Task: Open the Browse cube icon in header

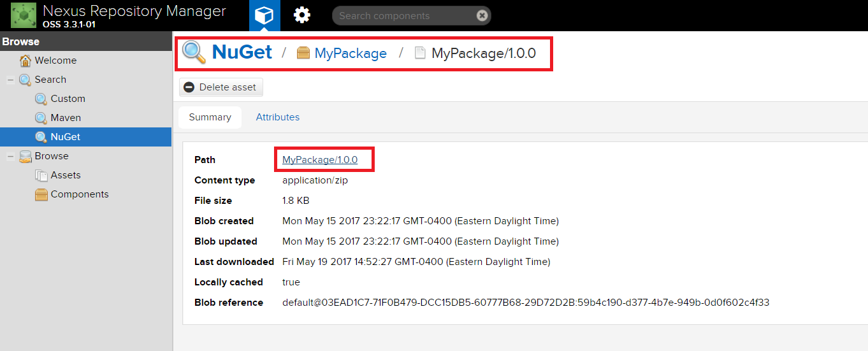Action: (x=264, y=15)
